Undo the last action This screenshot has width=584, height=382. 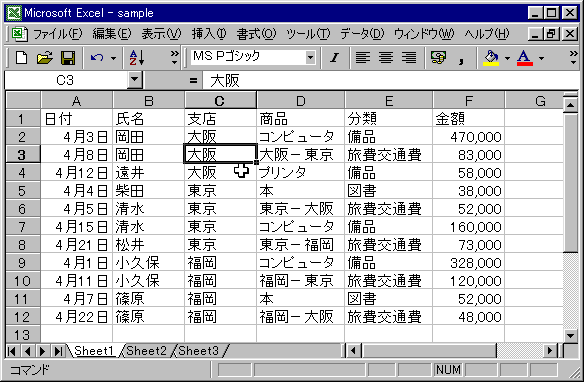(97, 58)
